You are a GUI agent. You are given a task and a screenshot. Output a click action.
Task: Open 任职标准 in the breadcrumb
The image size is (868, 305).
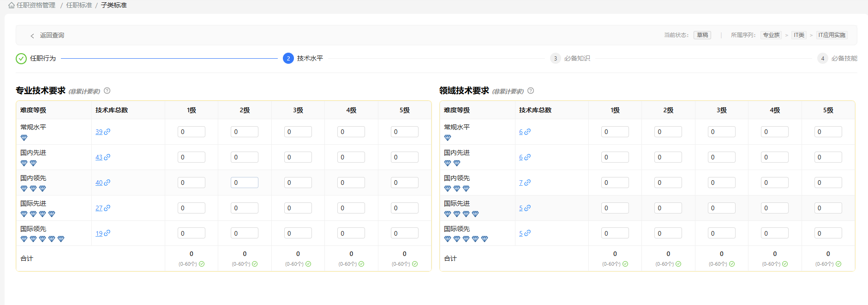click(79, 6)
